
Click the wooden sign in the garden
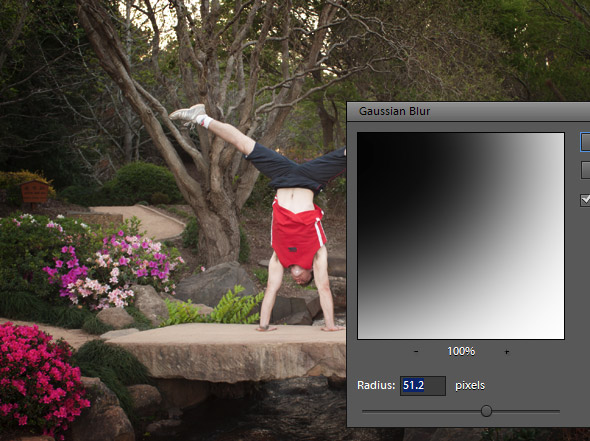tap(34, 192)
